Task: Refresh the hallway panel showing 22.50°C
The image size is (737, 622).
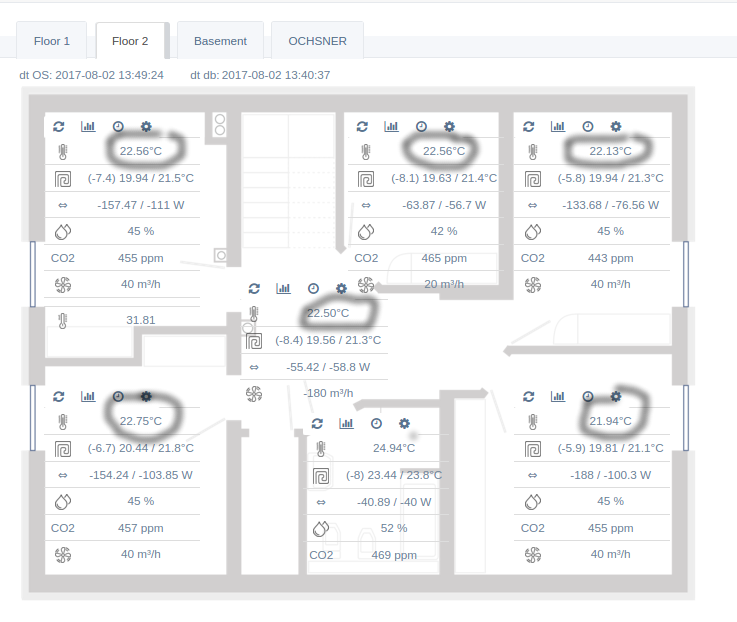Action: coord(254,288)
